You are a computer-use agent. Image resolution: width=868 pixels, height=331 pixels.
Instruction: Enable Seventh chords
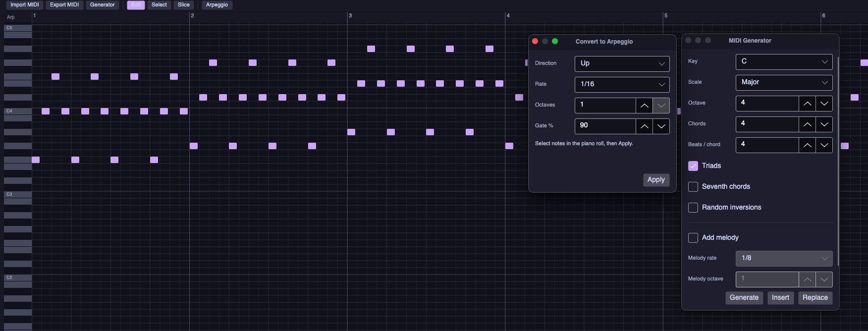[693, 187]
